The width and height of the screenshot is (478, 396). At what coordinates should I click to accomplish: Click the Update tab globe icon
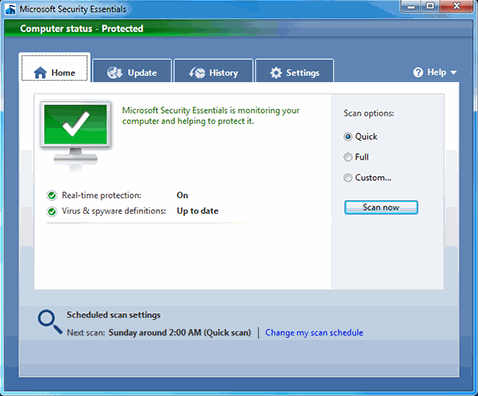click(x=115, y=72)
